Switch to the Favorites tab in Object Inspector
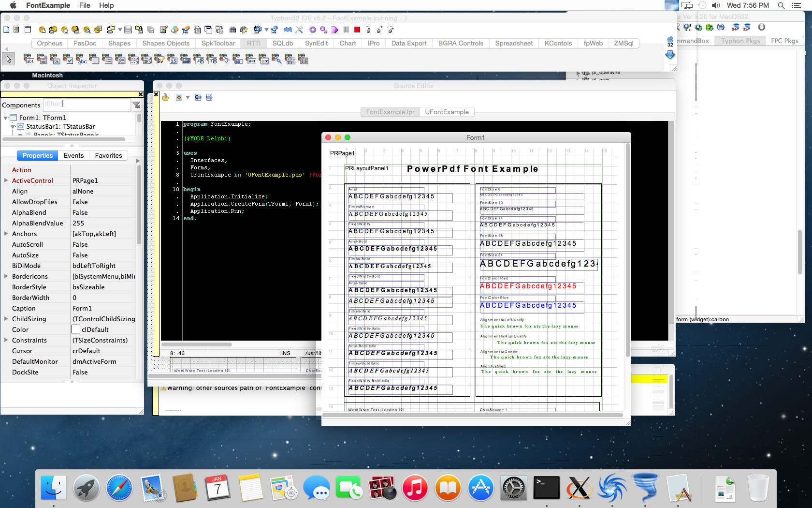This screenshot has height=508, width=812. (x=108, y=155)
